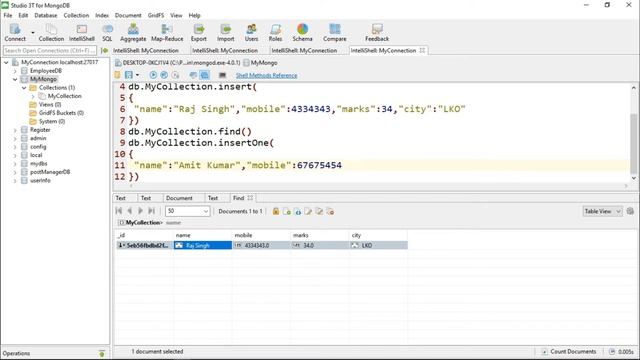This screenshot has width=640, height=360.
Task: Open the Collection toolbar icon
Action: point(51,32)
